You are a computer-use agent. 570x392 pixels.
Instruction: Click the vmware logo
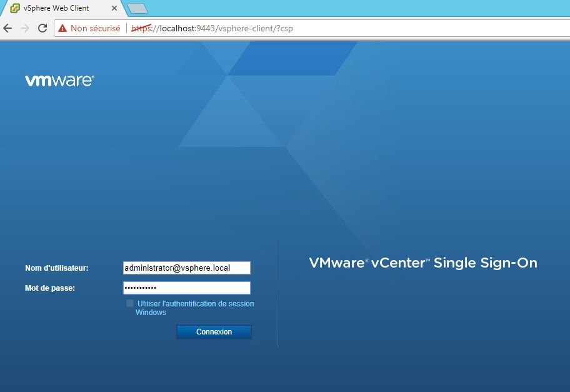coord(59,81)
